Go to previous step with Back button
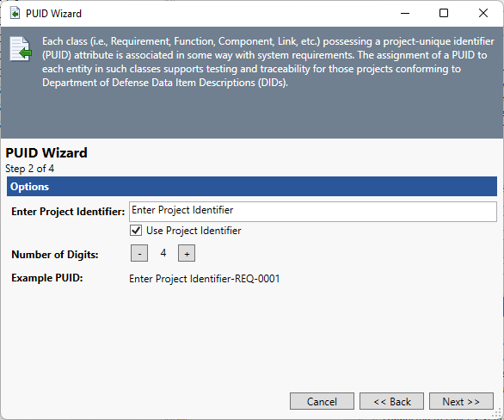The width and height of the screenshot is (504, 420). pos(391,401)
